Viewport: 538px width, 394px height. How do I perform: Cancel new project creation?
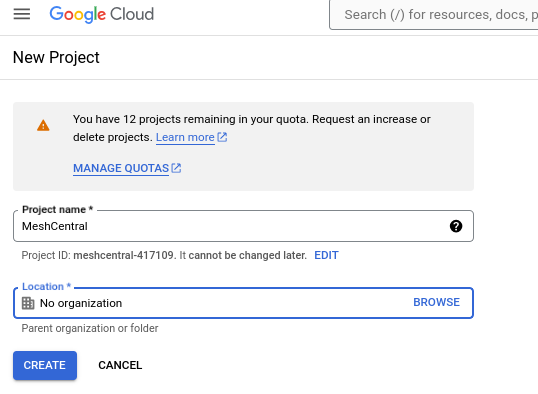120,365
